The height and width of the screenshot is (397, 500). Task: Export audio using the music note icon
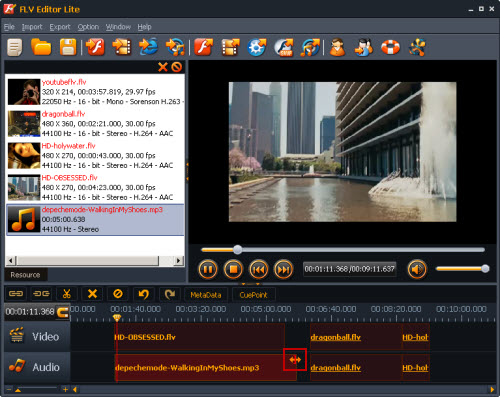coord(310,47)
